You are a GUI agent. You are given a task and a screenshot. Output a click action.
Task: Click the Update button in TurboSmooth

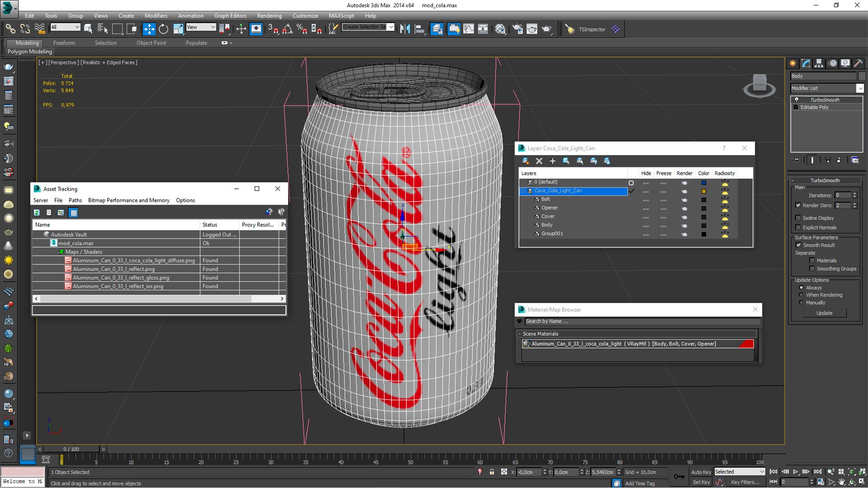tap(825, 313)
